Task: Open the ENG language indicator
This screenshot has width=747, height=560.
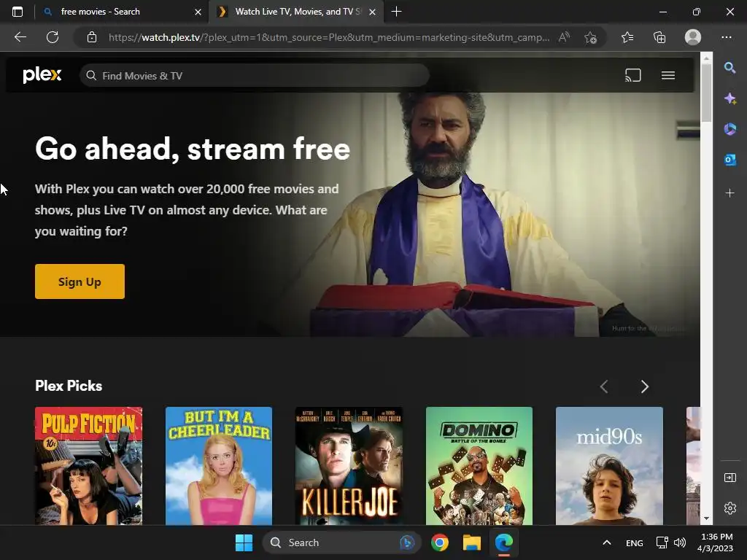Action: tap(634, 542)
